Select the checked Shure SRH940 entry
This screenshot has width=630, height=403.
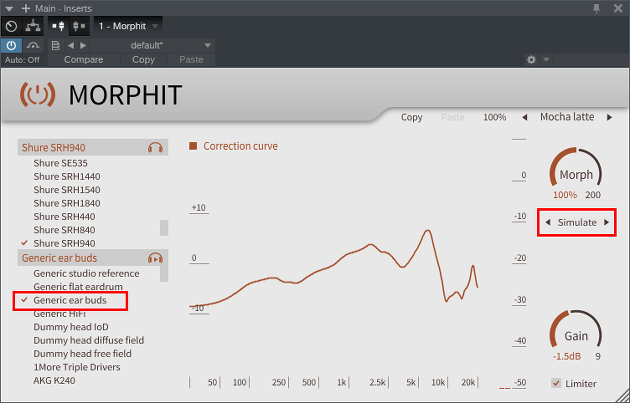(64, 243)
